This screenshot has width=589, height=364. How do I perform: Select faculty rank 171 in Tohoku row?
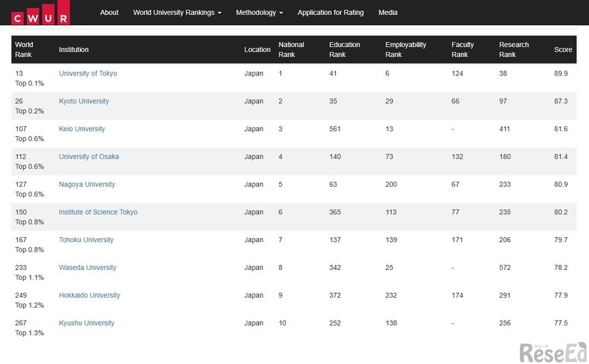click(457, 240)
